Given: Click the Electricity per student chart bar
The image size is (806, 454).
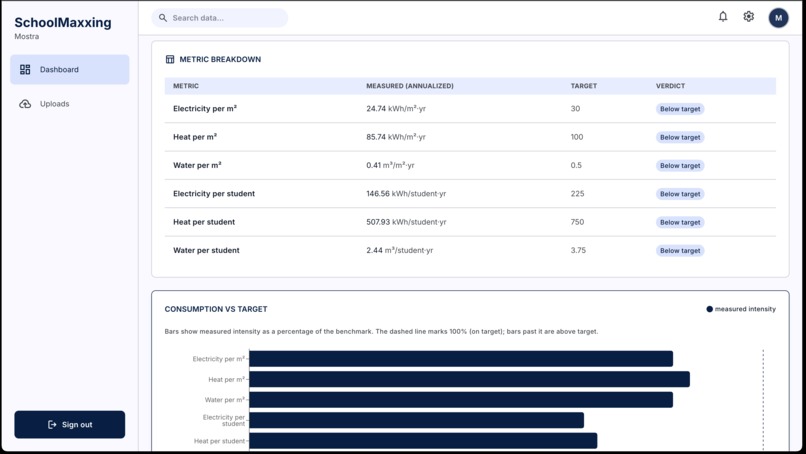Looking at the screenshot, I should [416, 420].
